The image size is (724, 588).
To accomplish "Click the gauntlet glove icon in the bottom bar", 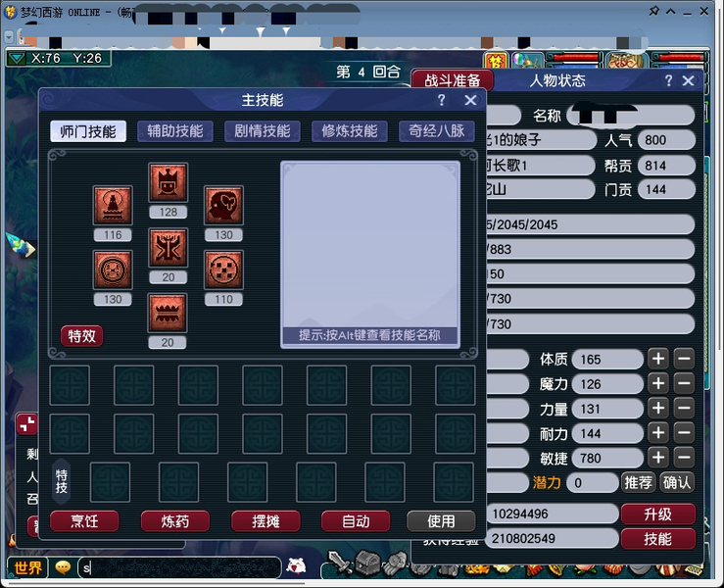I will (x=396, y=563).
